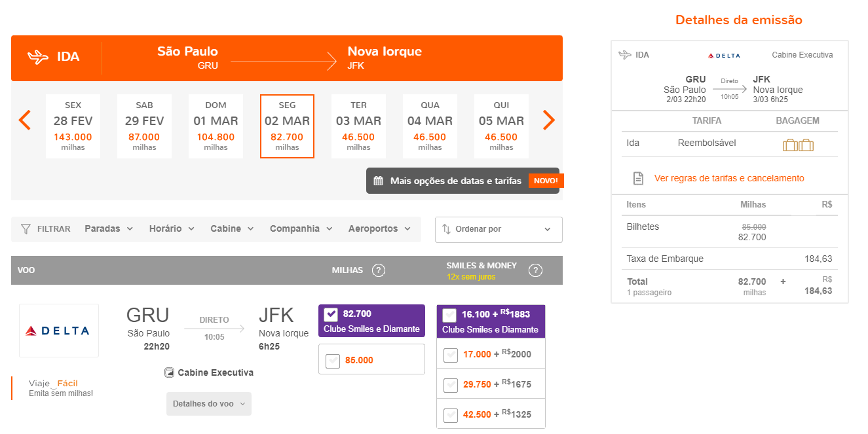This screenshot has height=434, width=868.
Task: Select the 17.000 + R$2000 option
Action: 451,355
